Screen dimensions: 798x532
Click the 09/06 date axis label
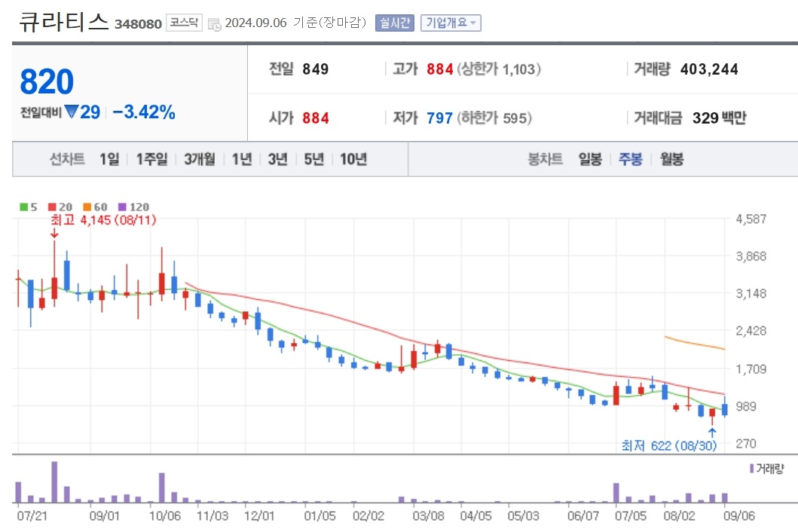click(739, 515)
